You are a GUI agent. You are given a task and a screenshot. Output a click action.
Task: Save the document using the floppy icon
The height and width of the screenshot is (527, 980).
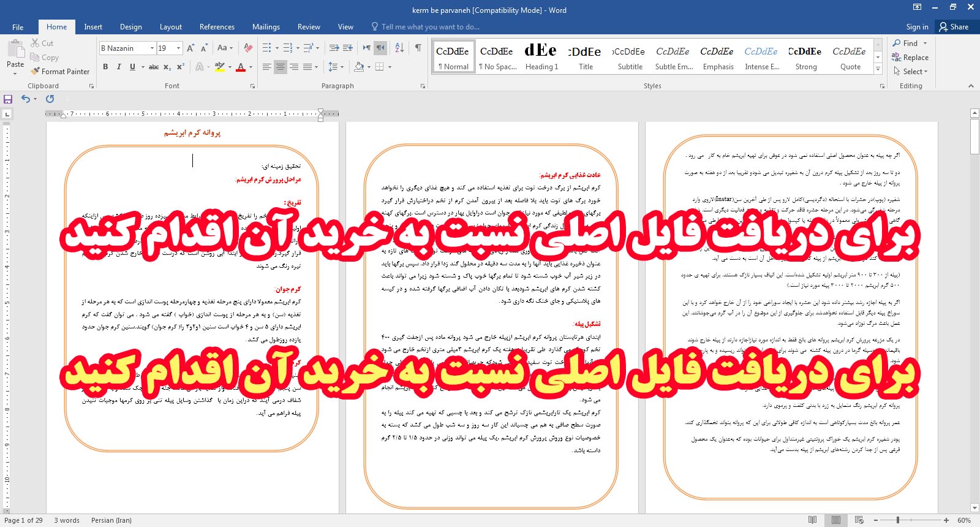click(x=8, y=99)
